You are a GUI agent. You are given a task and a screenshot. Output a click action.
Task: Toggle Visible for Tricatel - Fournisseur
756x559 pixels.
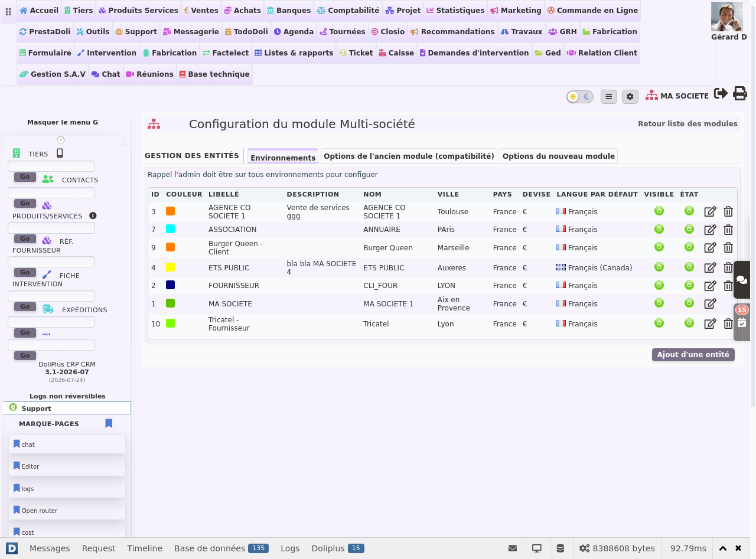[x=659, y=323]
